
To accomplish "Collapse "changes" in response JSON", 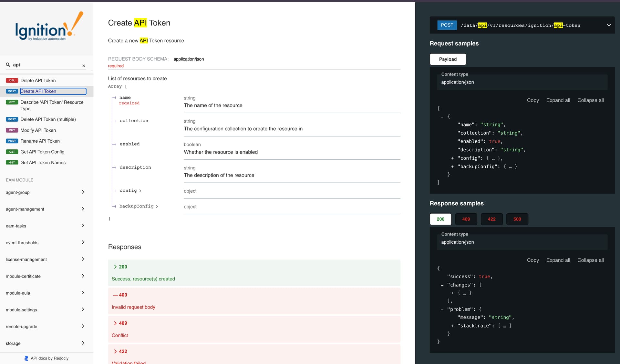I will (x=442, y=285).
